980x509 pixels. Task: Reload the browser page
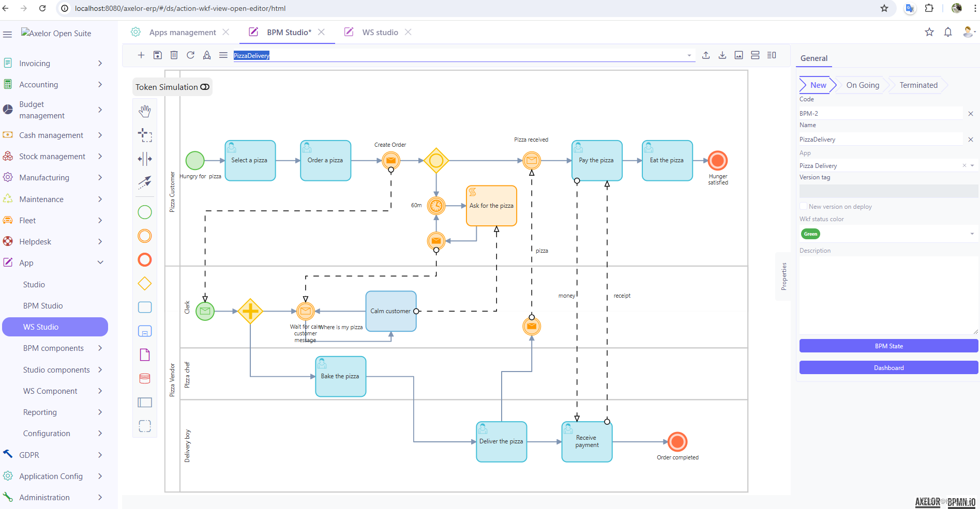[42, 8]
